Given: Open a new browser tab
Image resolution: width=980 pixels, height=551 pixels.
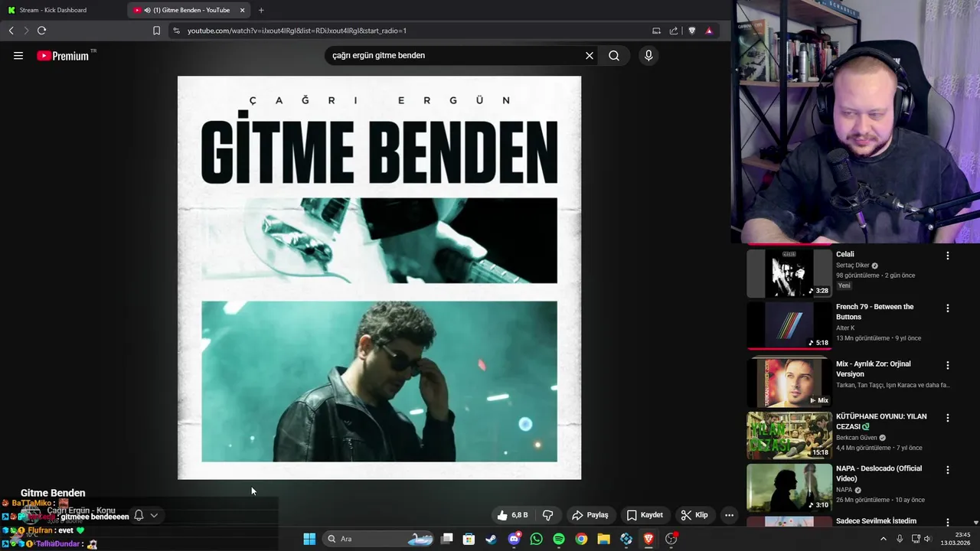Looking at the screenshot, I should [x=261, y=10].
